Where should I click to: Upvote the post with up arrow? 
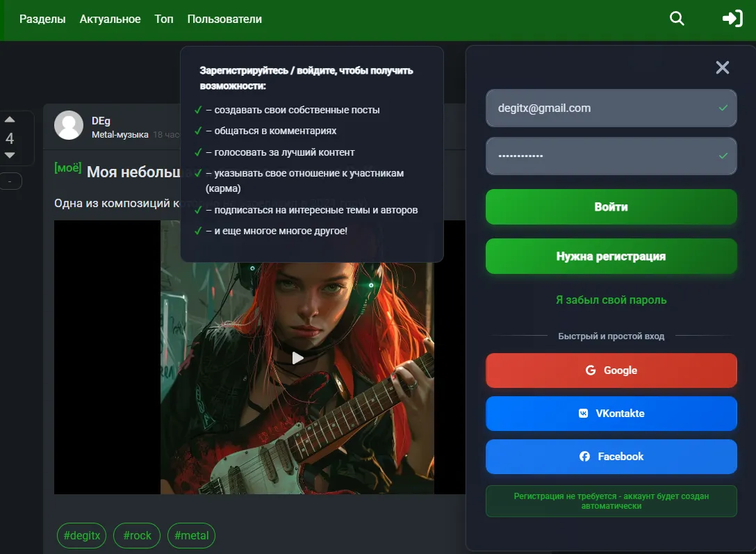[10, 120]
